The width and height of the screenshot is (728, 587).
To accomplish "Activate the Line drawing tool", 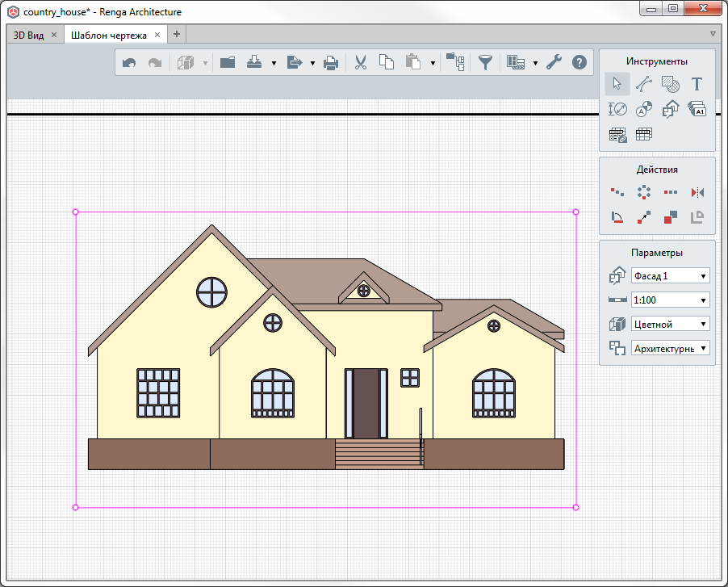I will [643, 84].
